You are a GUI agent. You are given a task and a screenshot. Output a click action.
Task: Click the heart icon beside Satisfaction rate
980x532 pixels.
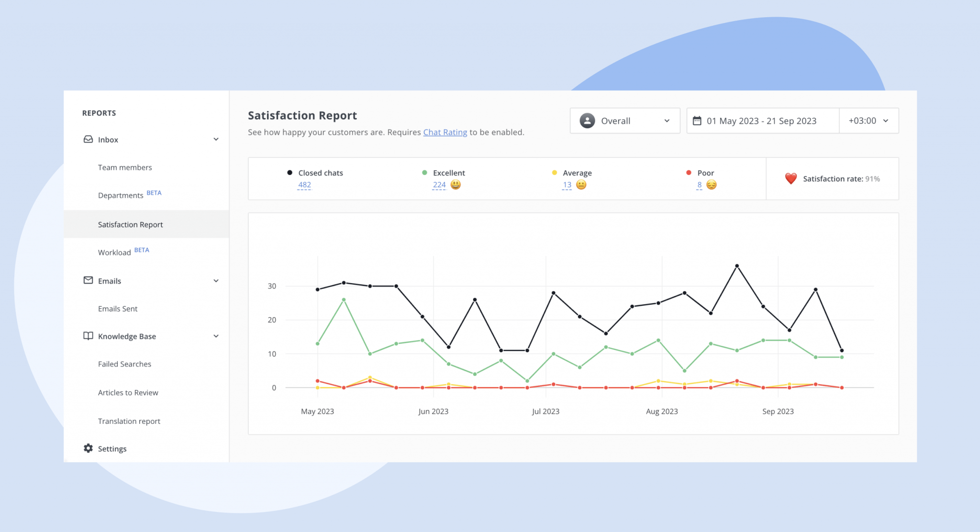(791, 178)
